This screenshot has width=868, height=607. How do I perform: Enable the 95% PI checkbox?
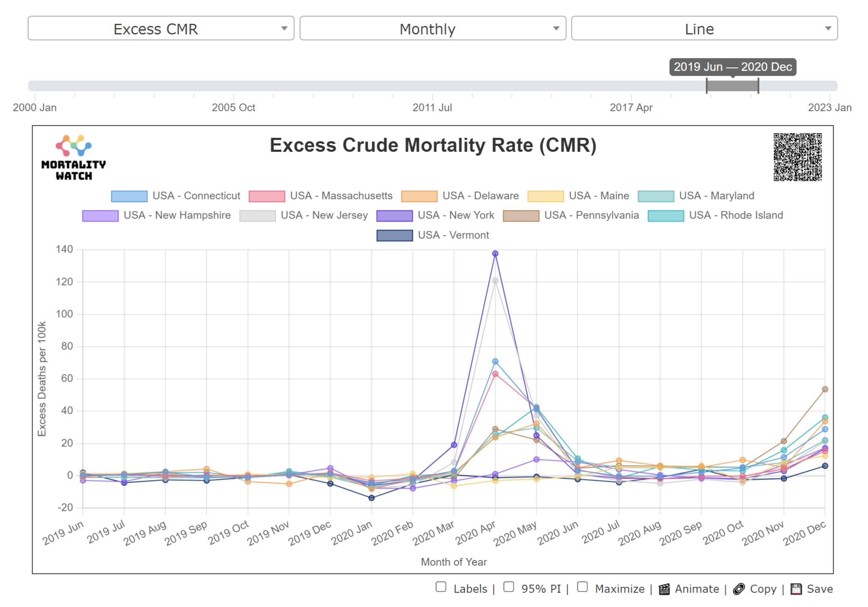coord(509,587)
